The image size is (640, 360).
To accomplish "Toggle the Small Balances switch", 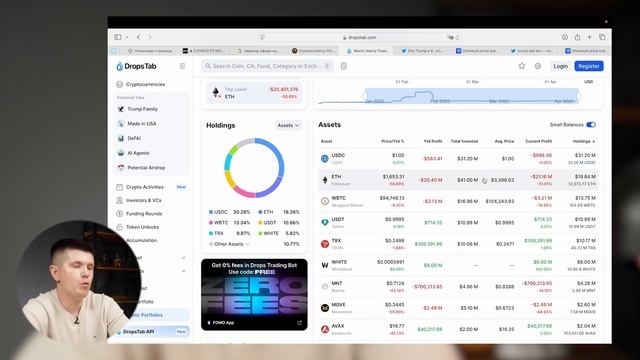I will point(591,125).
